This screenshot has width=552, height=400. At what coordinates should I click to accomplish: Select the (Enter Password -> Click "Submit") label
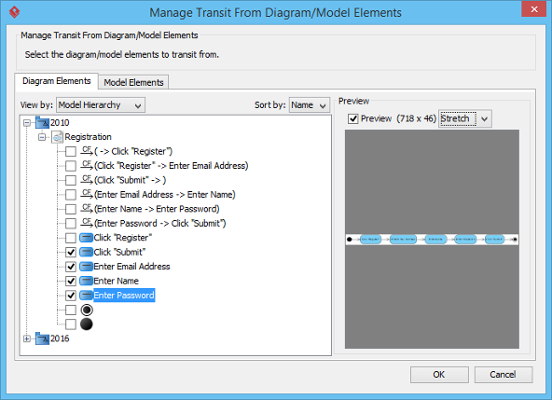[x=160, y=223]
